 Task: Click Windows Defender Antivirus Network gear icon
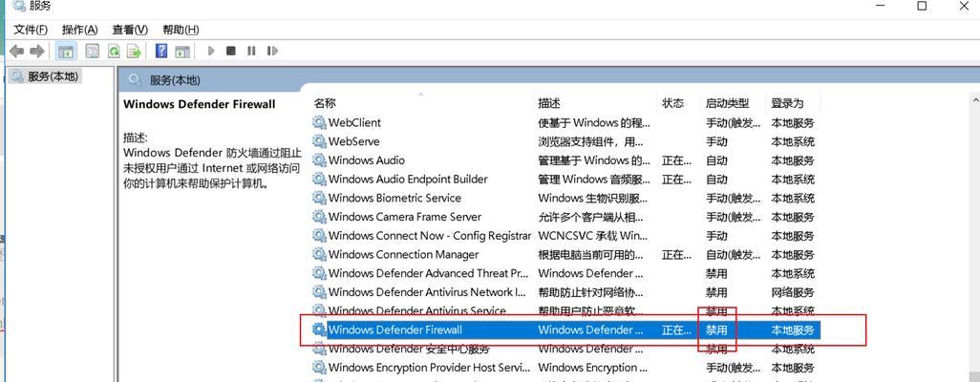[319, 292]
